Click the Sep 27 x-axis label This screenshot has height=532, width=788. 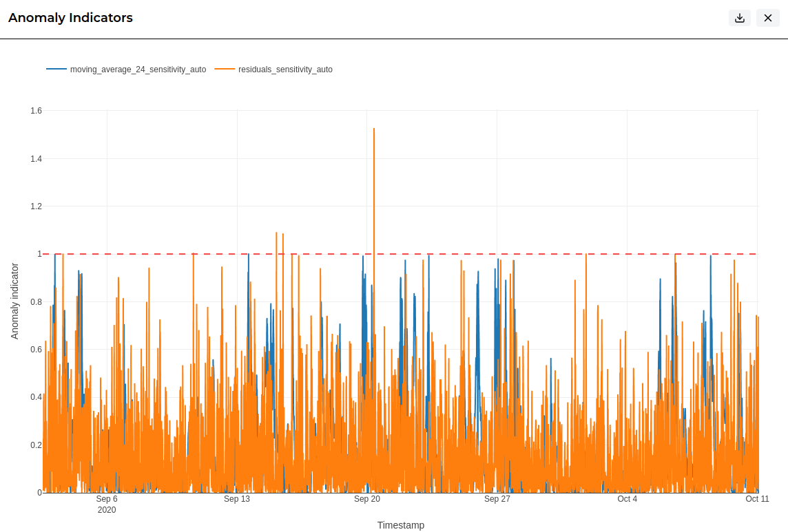(497, 499)
